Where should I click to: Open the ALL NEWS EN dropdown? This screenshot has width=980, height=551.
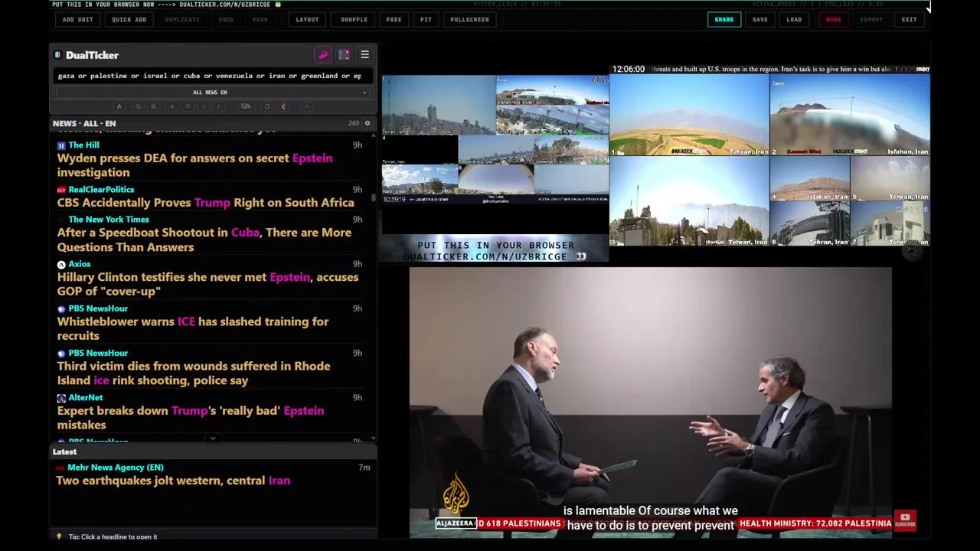pyautogui.click(x=212, y=93)
